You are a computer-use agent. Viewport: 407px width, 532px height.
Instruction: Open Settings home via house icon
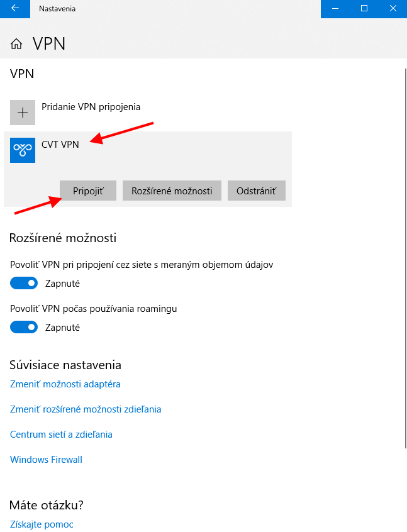pos(16,44)
